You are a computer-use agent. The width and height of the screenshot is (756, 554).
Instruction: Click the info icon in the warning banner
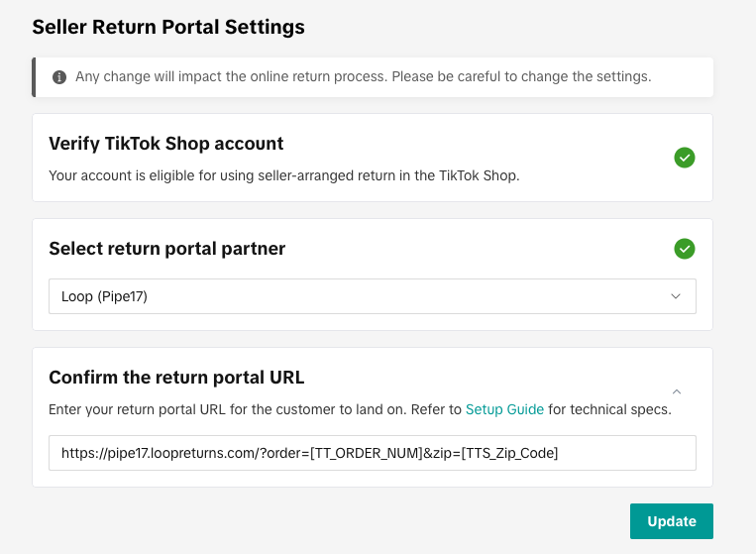coord(59,77)
